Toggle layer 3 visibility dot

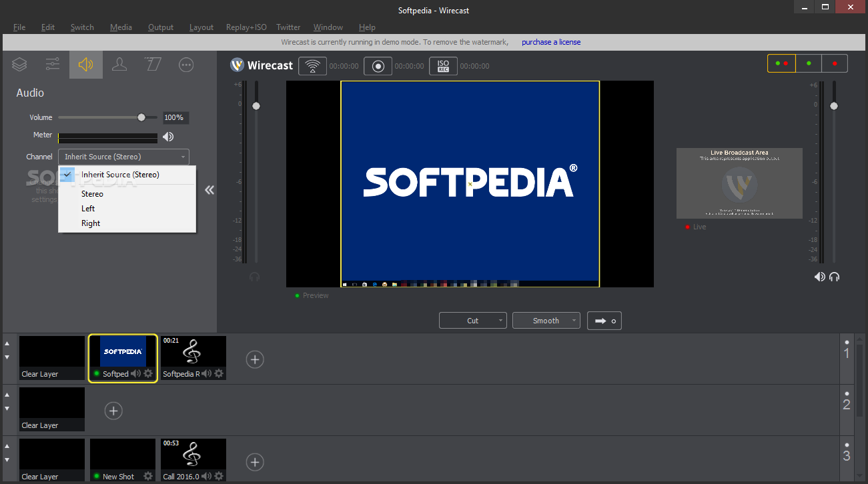[847, 445]
